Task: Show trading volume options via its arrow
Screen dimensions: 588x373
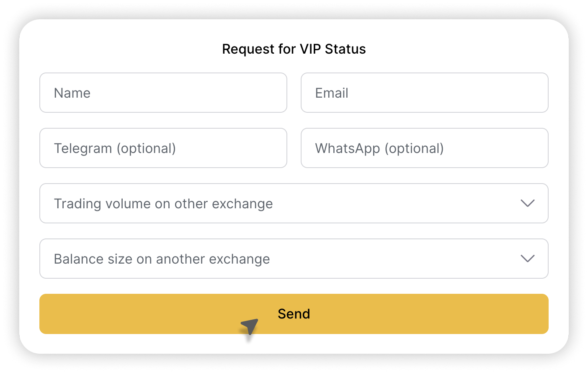Action: click(x=527, y=203)
